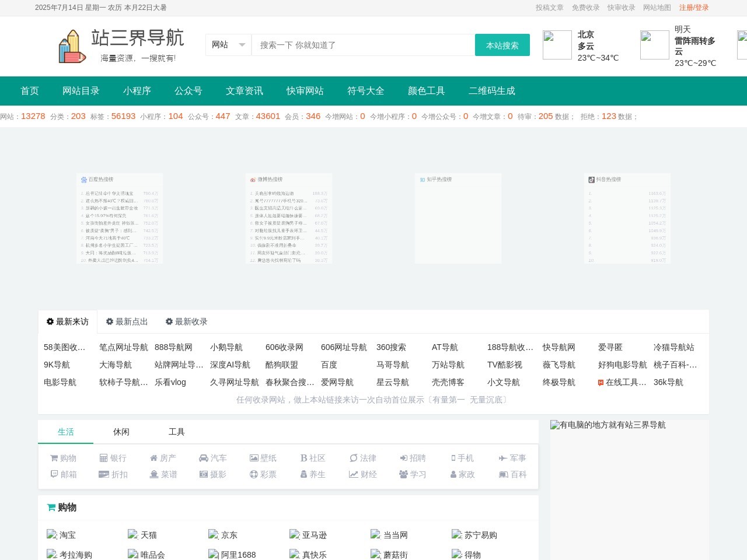Select the 军事 plane category icon

502,458
